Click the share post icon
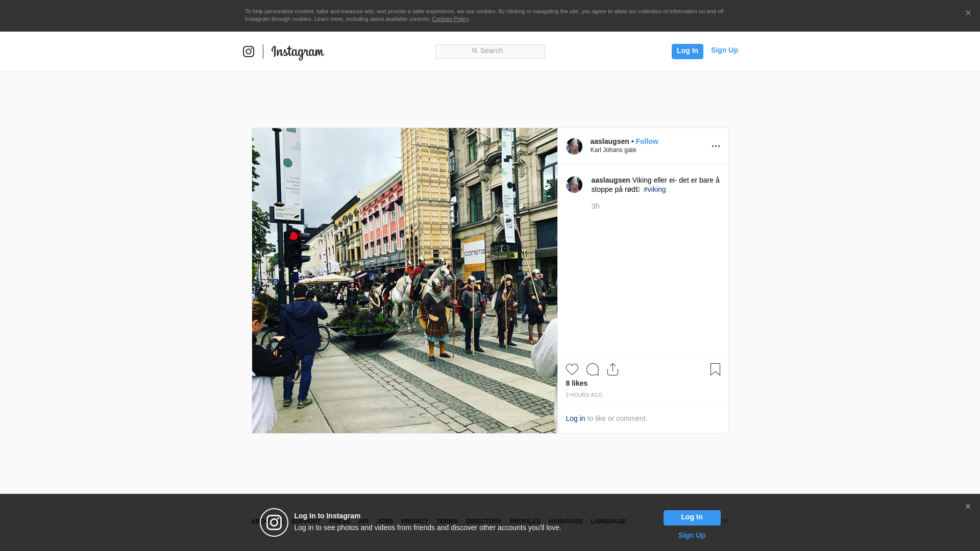The width and height of the screenshot is (980, 551). pos(612,369)
